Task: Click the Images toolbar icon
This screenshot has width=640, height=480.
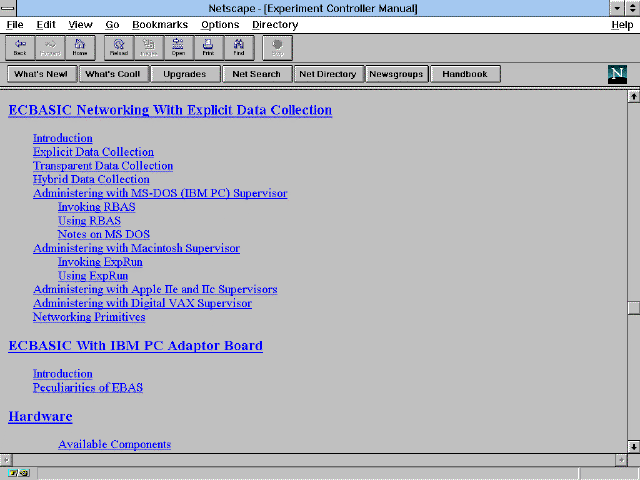Action: coord(149,48)
